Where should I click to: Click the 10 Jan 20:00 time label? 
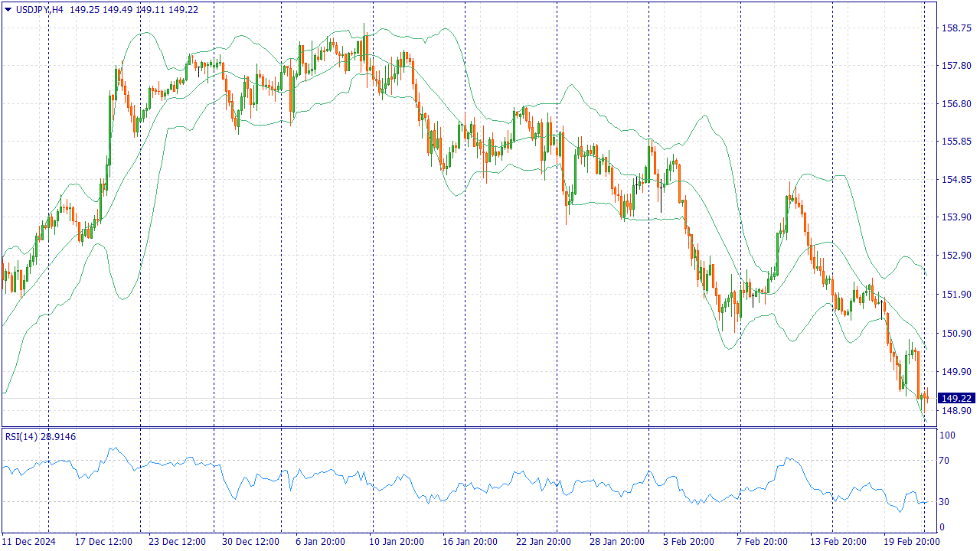(395, 542)
